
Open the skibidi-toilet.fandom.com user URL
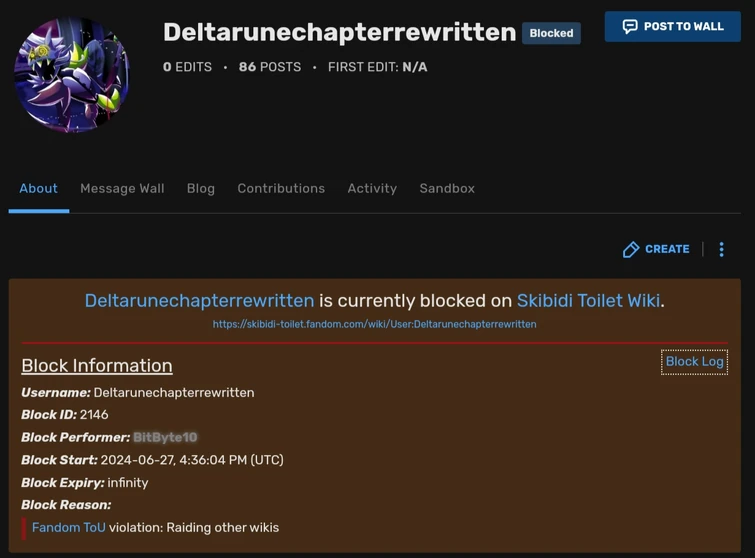[x=375, y=324]
